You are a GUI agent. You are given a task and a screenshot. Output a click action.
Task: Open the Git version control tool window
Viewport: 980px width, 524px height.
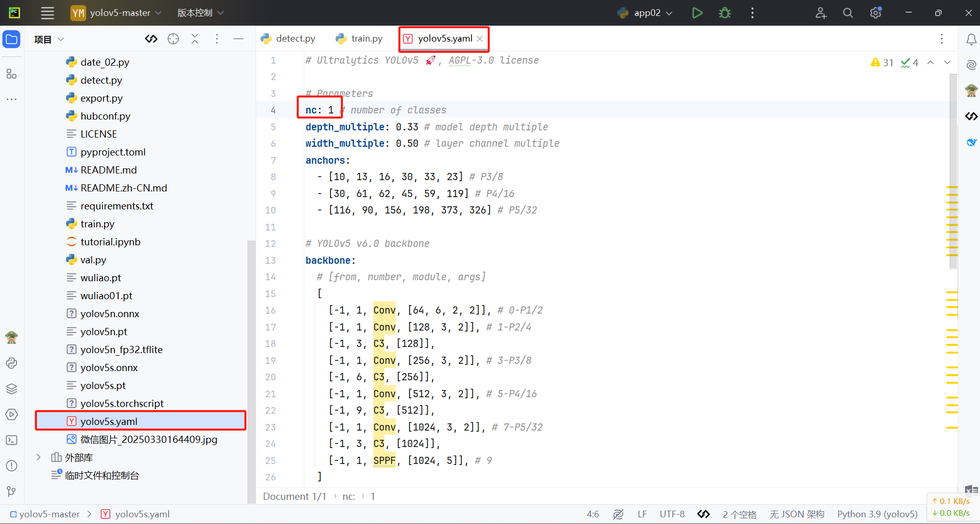pyautogui.click(x=11, y=492)
